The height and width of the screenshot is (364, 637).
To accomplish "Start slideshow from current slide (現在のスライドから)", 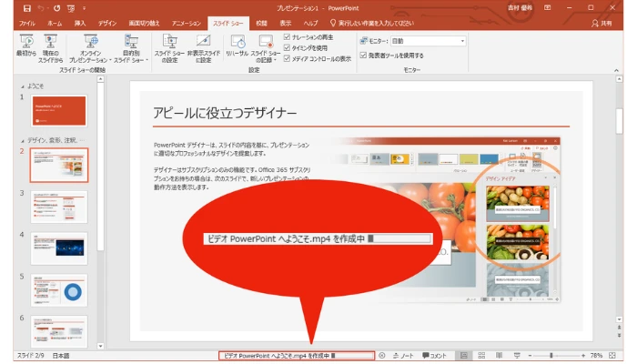I will [x=50, y=48].
